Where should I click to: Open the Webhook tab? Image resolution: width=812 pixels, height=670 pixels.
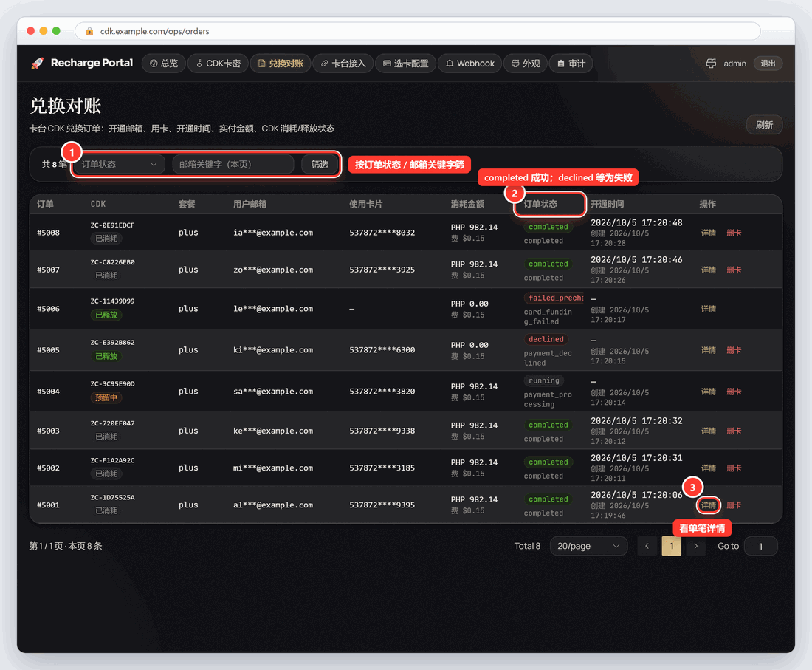click(470, 64)
